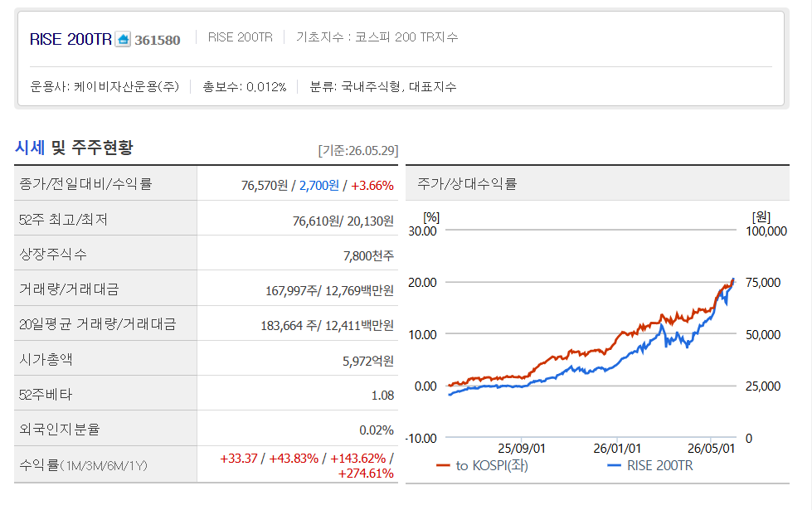Click the 75,000 right axis label

tap(763, 283)
